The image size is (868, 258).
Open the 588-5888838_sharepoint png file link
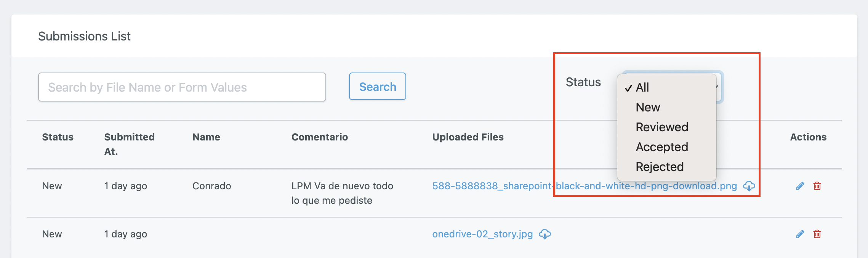585,186
